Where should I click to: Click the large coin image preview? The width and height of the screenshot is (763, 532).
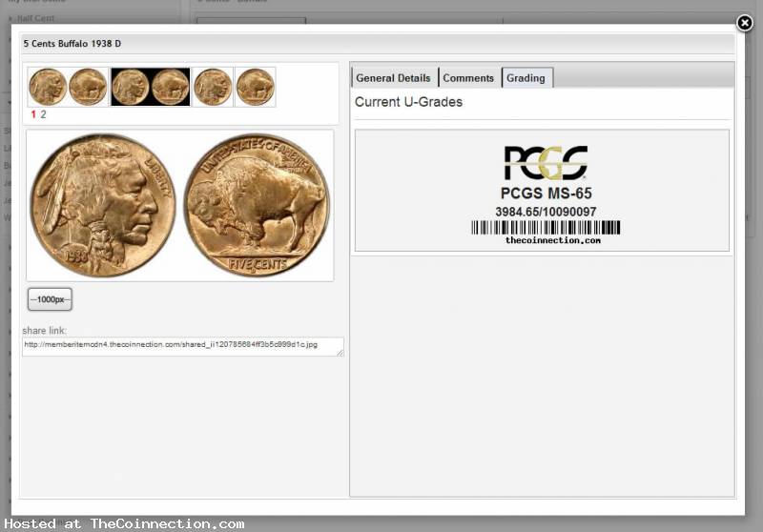point(180,205)
